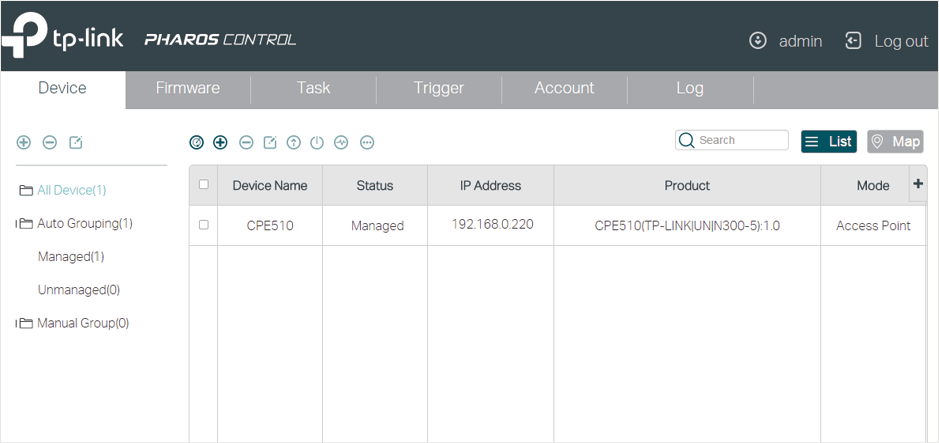This screenshot has width=939, height=443.
Task: Click the dark add device plus icon
Action: (220, 142)
